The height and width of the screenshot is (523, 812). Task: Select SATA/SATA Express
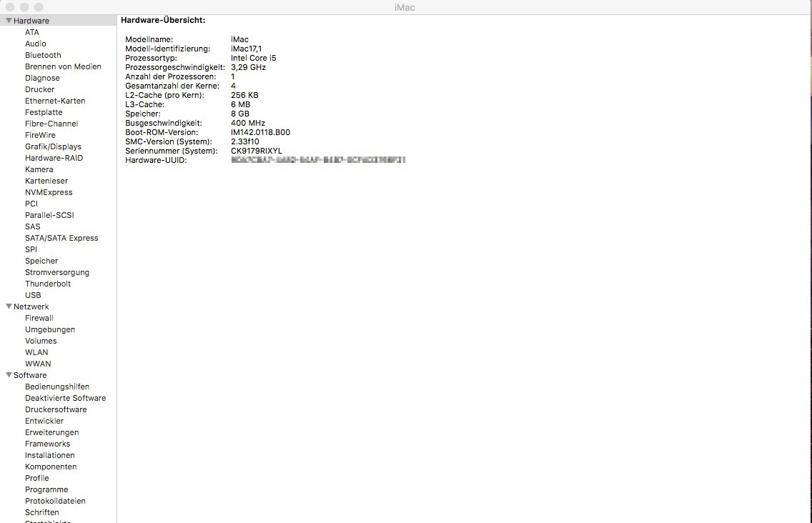[61, 238]
